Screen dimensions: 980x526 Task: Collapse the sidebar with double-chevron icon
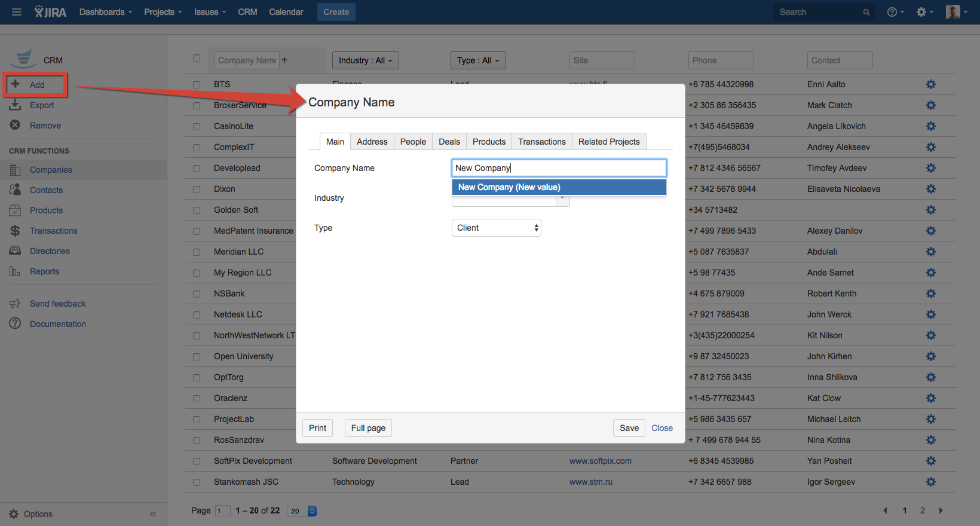click(x=153, y=514)
